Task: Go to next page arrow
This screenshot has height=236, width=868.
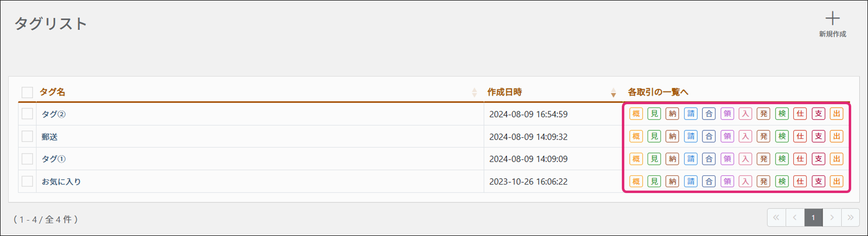Action: 832,217
